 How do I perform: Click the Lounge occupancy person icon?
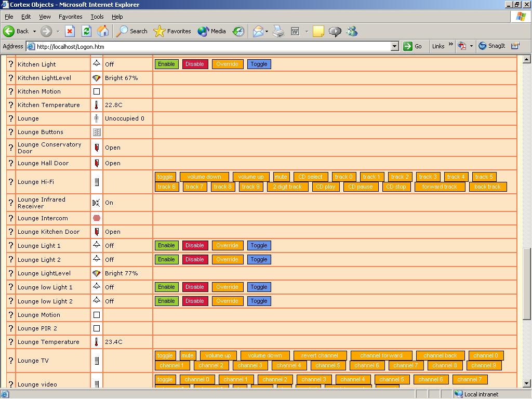(97, 118)
